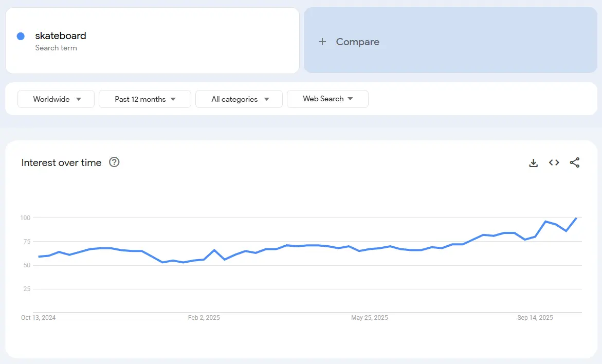Click the Interest over time heading
The height and width of the screenshot is (364, 602).
coord(61,162)
